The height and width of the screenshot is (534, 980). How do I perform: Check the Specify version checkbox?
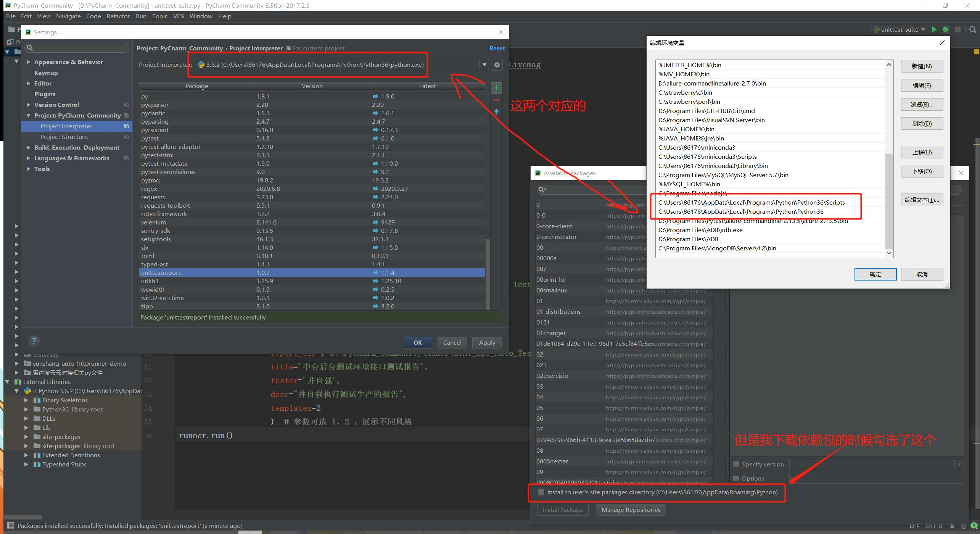tap(736, 465)
